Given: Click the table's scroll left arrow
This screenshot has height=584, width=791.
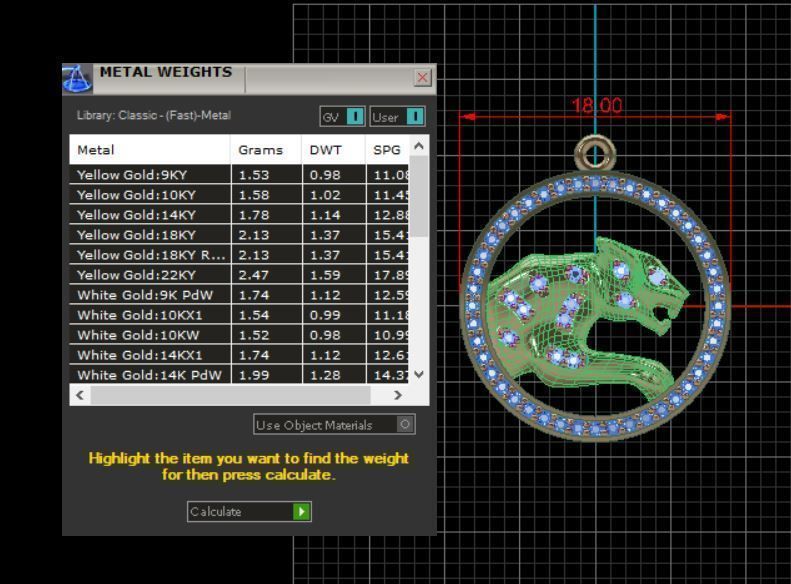Looking at the screenshot, I should coord(80,395).
